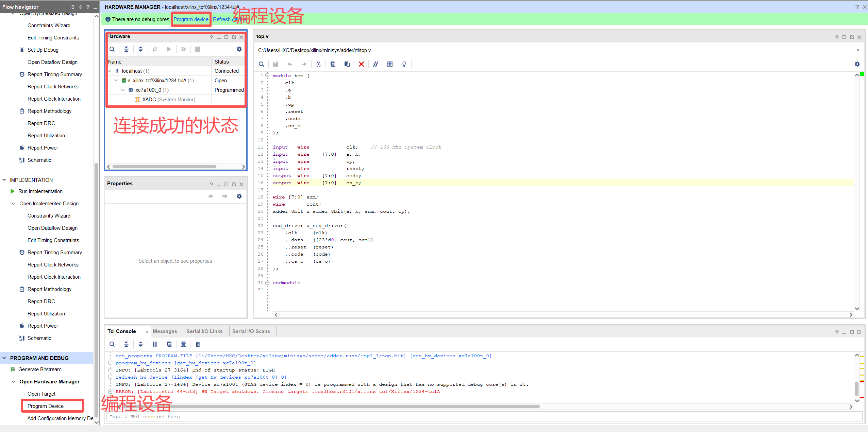Open quick-fix light bulb in the editor
Viewport: 868px width, 432px height.
(x=404, y=64)
